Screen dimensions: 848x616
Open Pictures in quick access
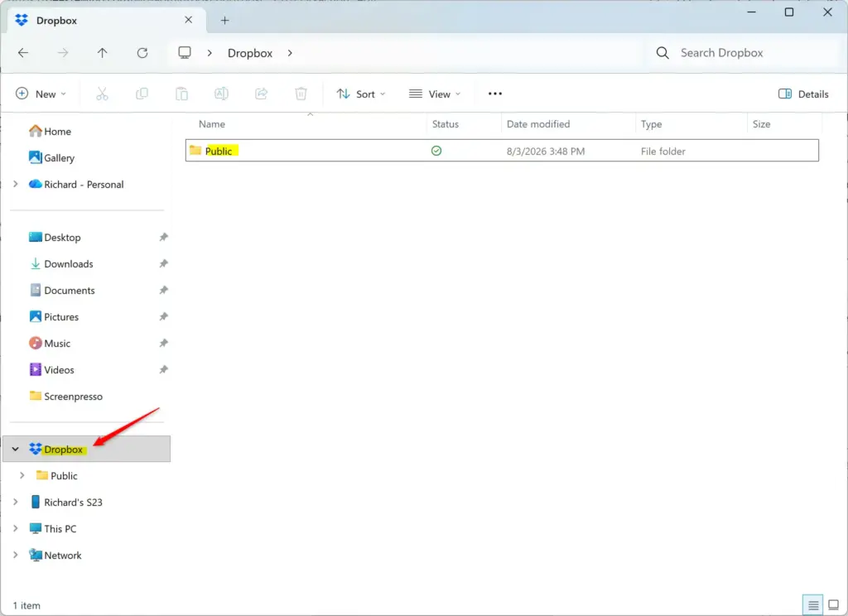pos(54,316)
